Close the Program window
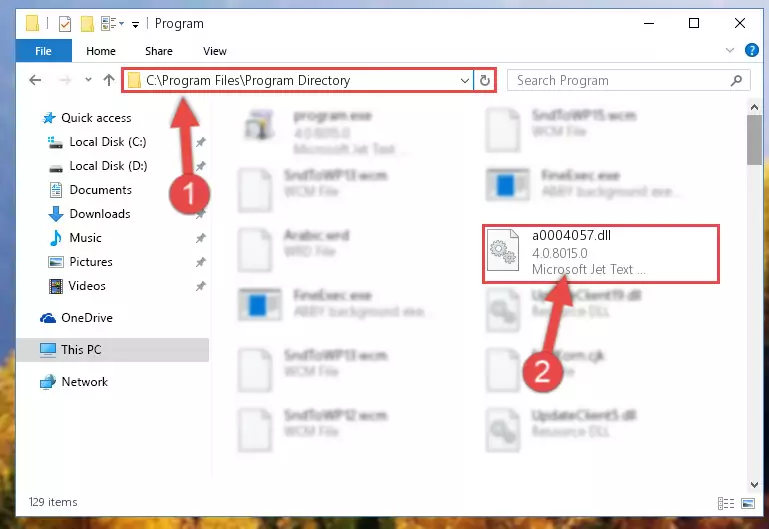Screen dimensions: 769x529 [740, 23]
